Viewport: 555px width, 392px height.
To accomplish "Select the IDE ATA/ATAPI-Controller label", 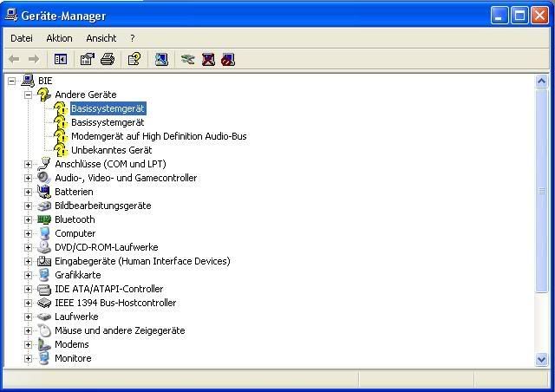I will [x=109, y=289].
